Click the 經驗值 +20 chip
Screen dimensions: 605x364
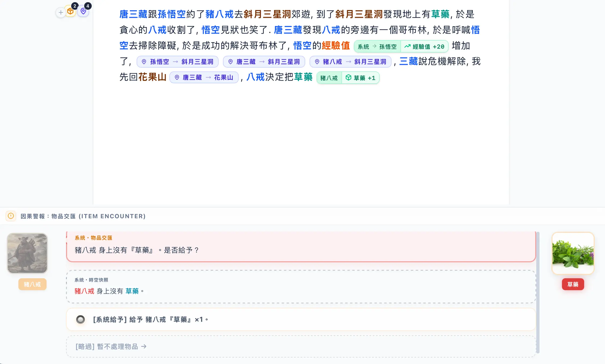[424, 47]
